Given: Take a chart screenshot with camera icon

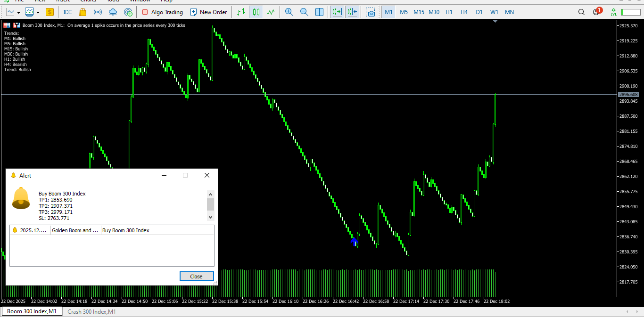Looking at the screenshot, I should (x=371, y=12).
